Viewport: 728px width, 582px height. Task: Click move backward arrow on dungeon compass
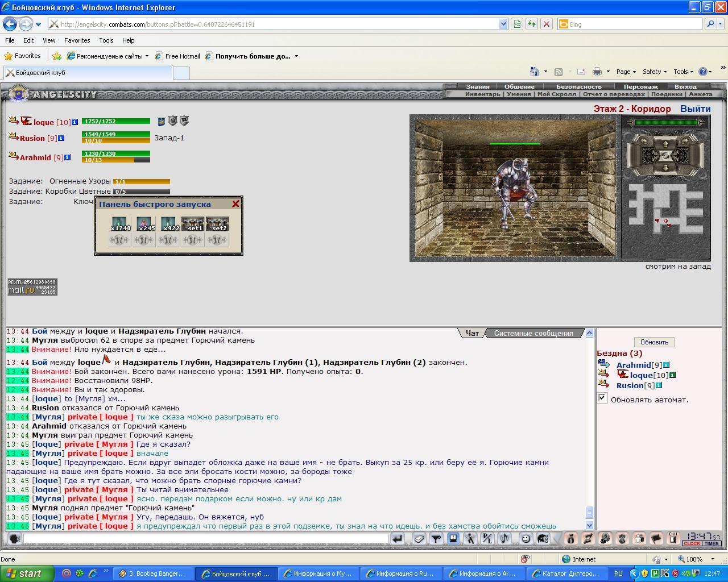click(x=665, y=169)
